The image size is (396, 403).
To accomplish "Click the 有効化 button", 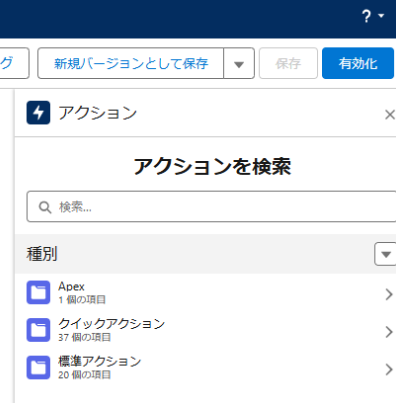I will 358,63.
